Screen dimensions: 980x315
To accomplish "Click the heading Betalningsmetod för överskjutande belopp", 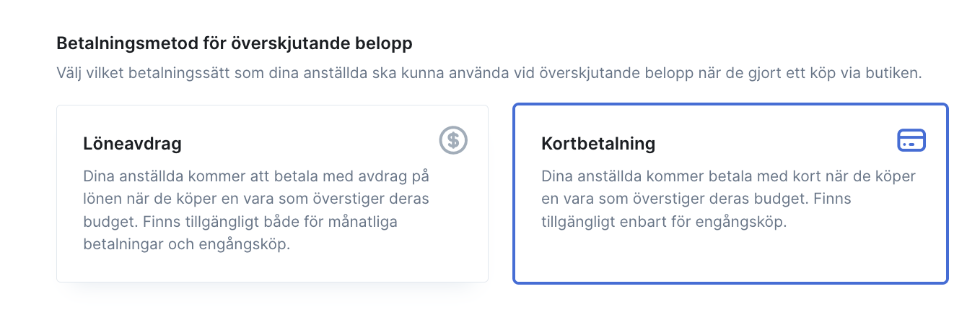I will point(235,43).
